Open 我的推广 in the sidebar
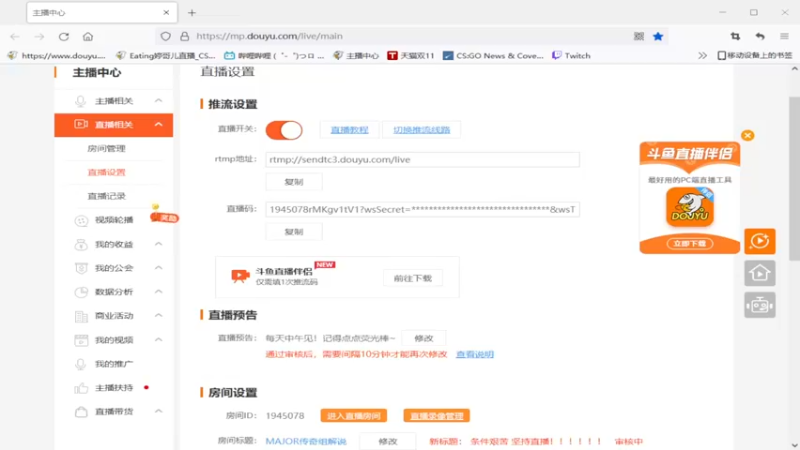 (114, 364)
